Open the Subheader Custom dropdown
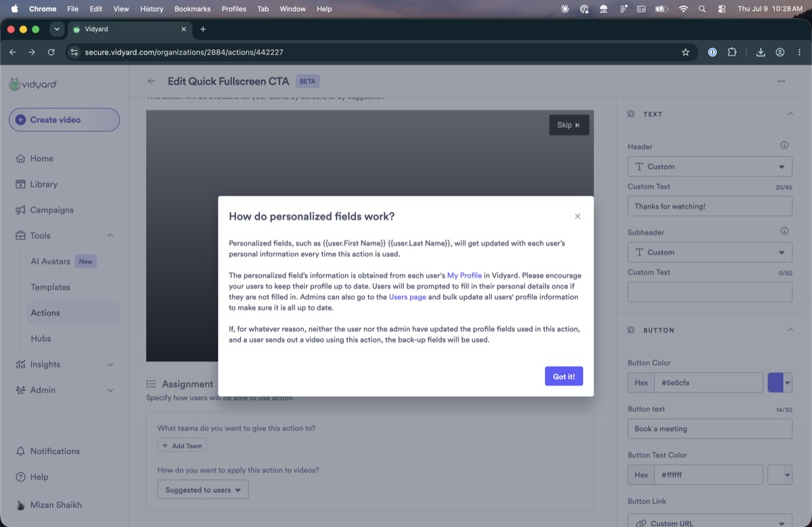Viewport: 812px width, 527px height. pyautogui.click(x=710, y=252)
